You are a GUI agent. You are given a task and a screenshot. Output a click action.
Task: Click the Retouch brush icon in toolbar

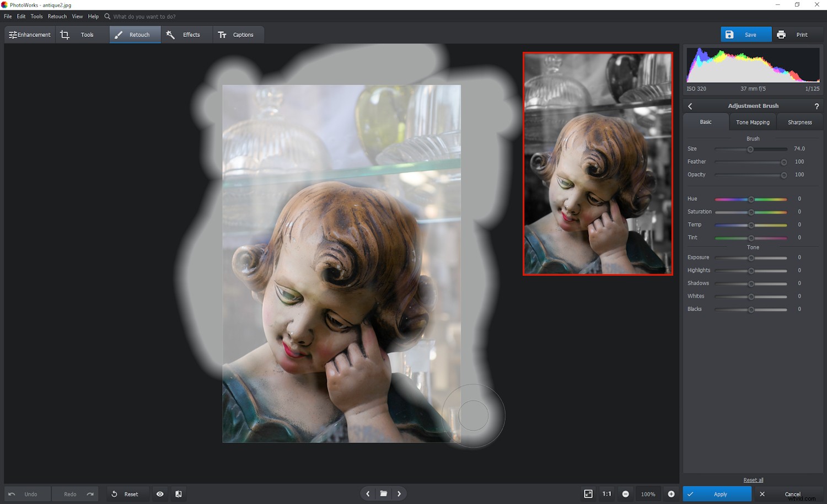[x=118, y=34]
